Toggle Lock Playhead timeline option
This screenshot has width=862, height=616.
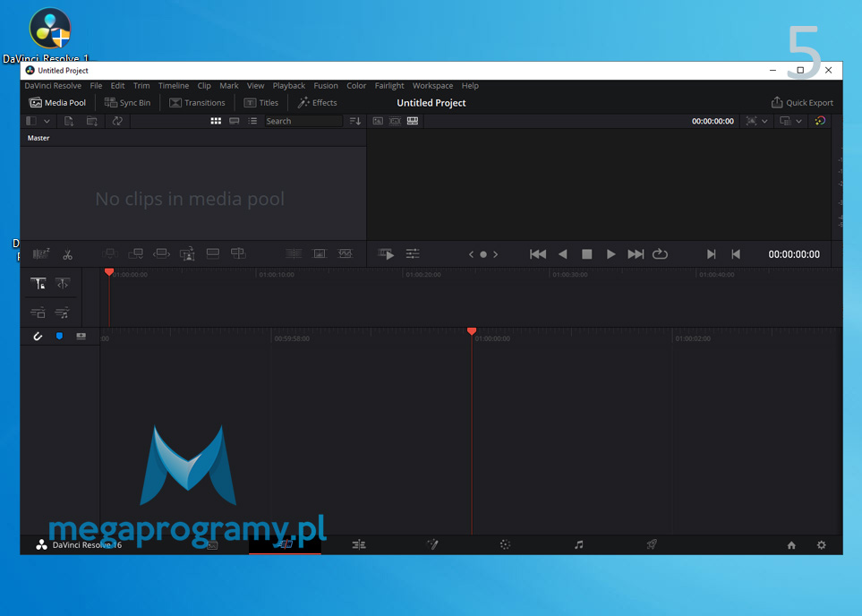38,284
